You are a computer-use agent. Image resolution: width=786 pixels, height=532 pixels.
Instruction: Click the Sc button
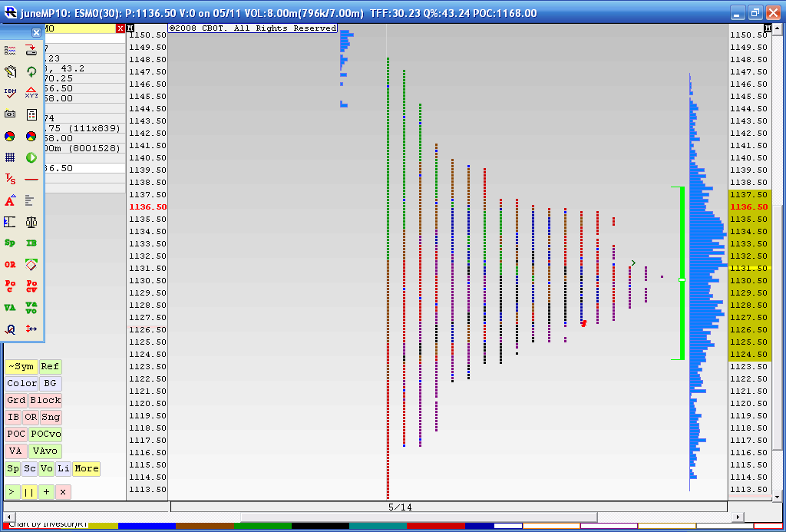[x=30, y=469]
